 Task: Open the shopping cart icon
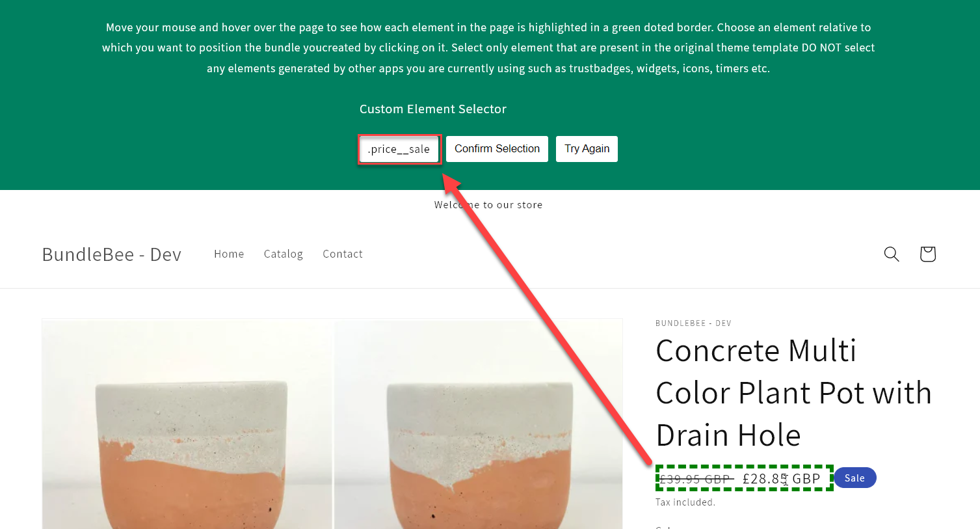(928, 254)
